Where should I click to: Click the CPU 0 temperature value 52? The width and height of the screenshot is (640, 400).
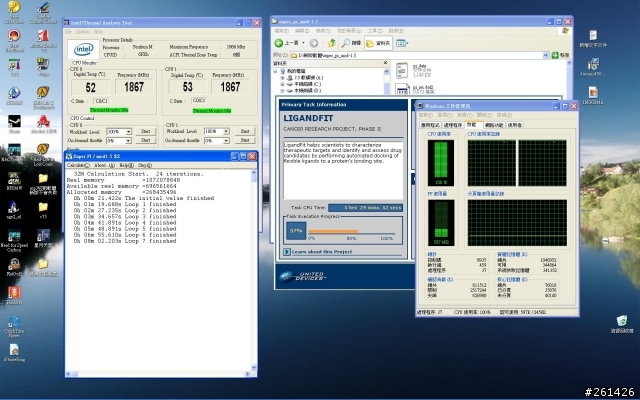91,87
